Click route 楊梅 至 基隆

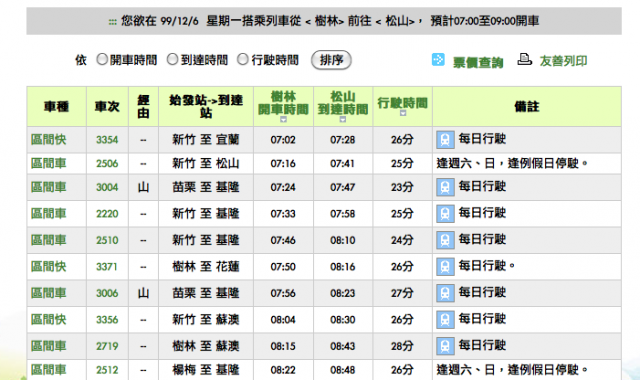coord(206,370)
